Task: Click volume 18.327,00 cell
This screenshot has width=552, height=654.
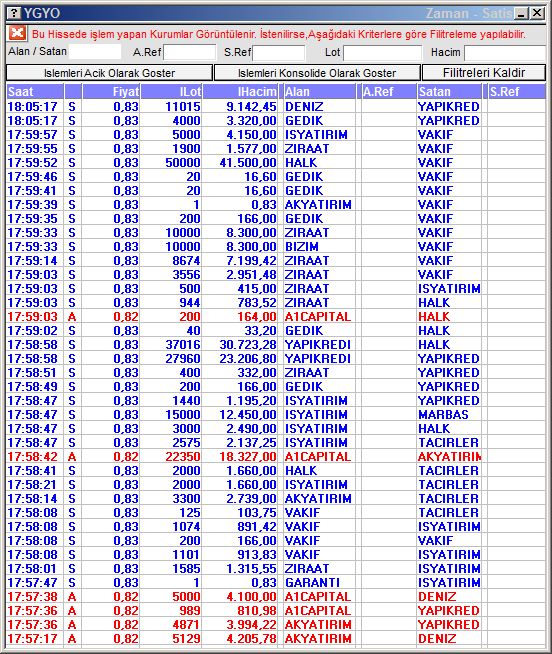Action: [x=248, y=457]
